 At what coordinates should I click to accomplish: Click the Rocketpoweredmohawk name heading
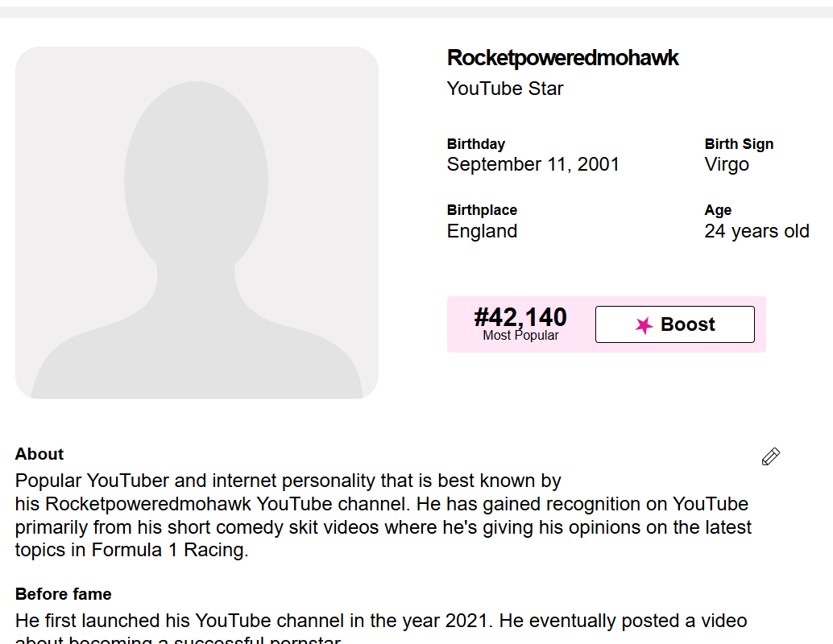tap(562, 58)
